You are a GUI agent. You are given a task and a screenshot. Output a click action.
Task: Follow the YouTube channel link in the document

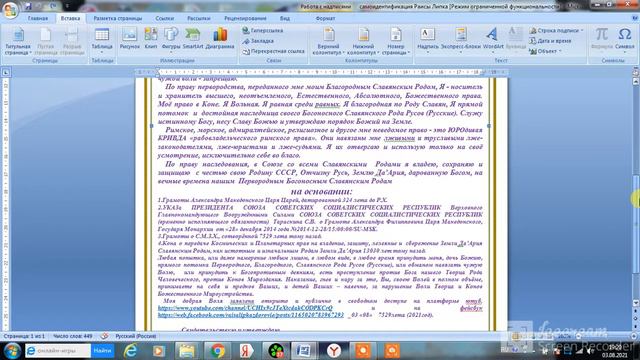pos(245,308)
